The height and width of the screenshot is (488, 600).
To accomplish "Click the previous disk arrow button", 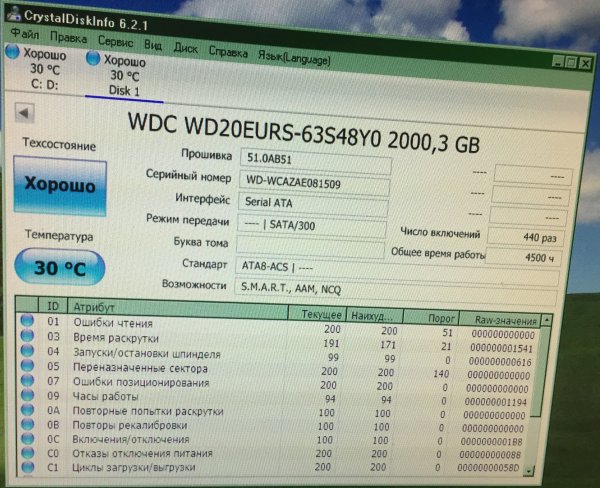I will pyautogui.click(x=23, y=114).
